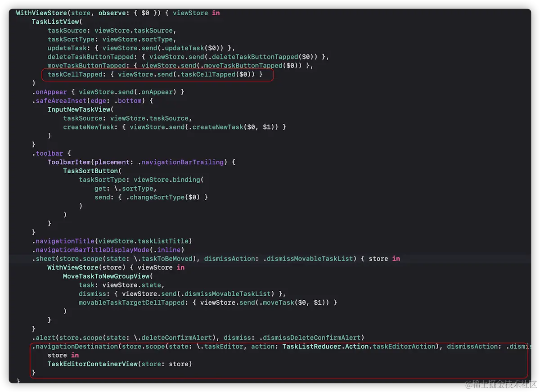This screenshot has height=392, width=540.
Task: Click the 'moveTaskButtonTapped:' parameter line
Action: coord(180,66)
